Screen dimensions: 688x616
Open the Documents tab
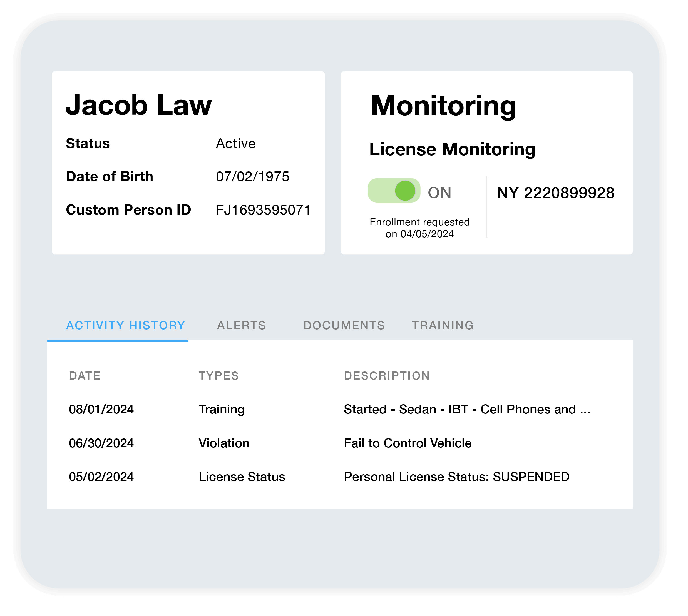point(344,325)
